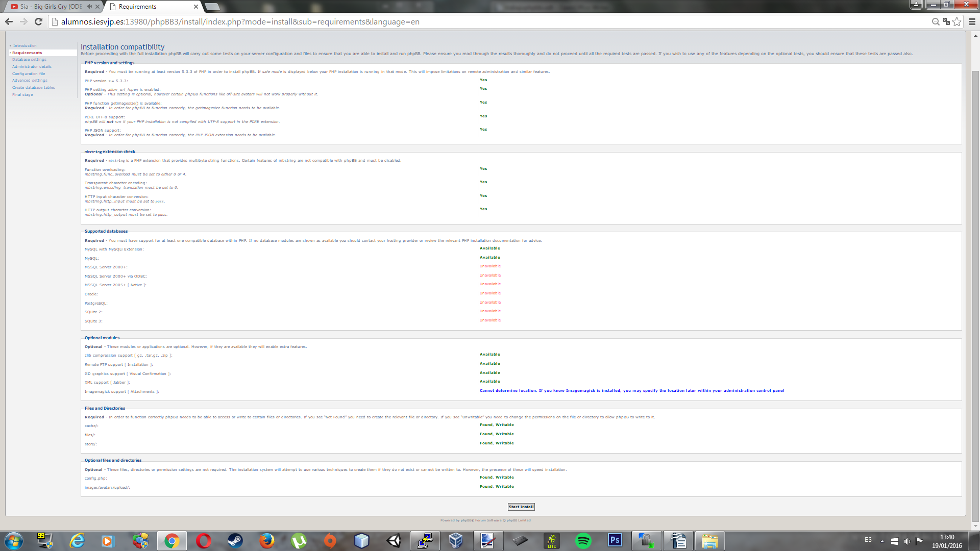Show hidden system tray icons arrow
The image size is (980, 551).
[882, 541]
